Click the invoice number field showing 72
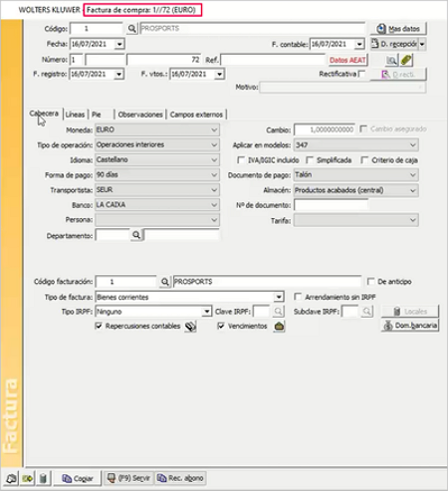This screenshot has height=491, width=448. [164, 60]
